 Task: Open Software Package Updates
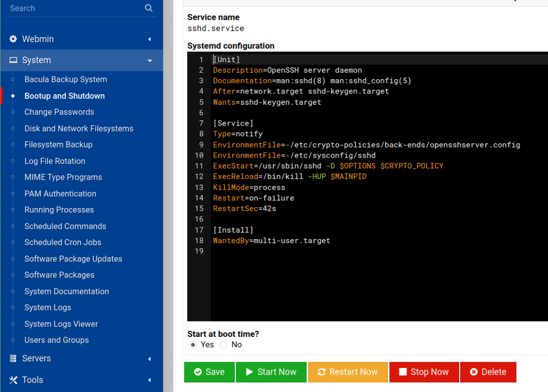[73, 259]
